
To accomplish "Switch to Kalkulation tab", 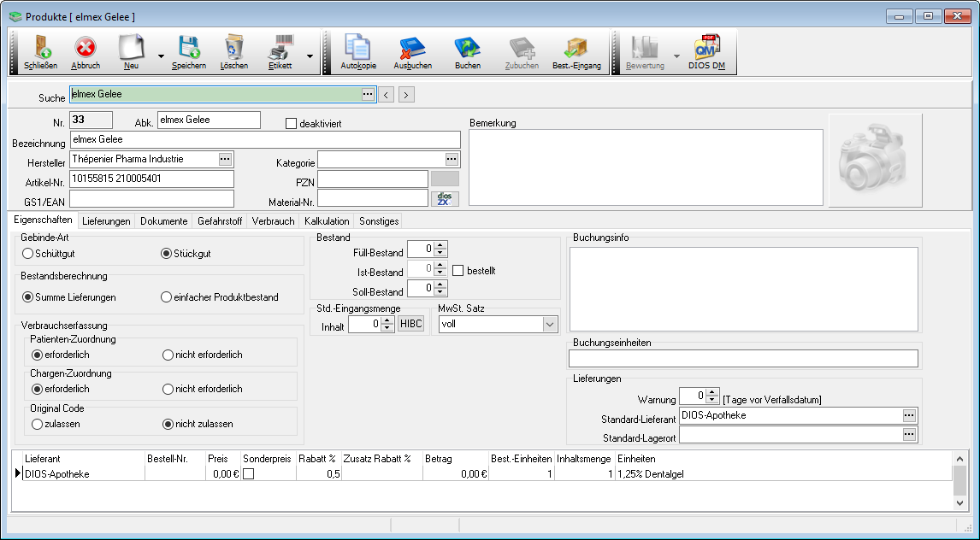I will (x=327, y=221).
